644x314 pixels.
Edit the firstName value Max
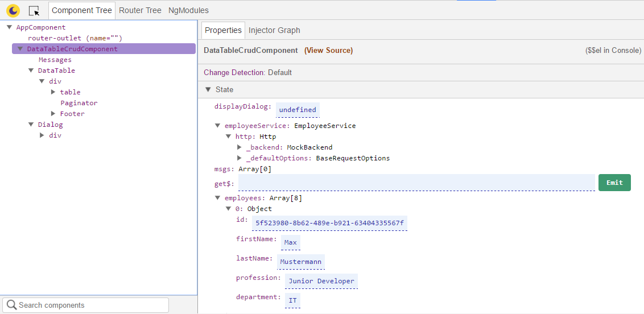tap(290, 242)
